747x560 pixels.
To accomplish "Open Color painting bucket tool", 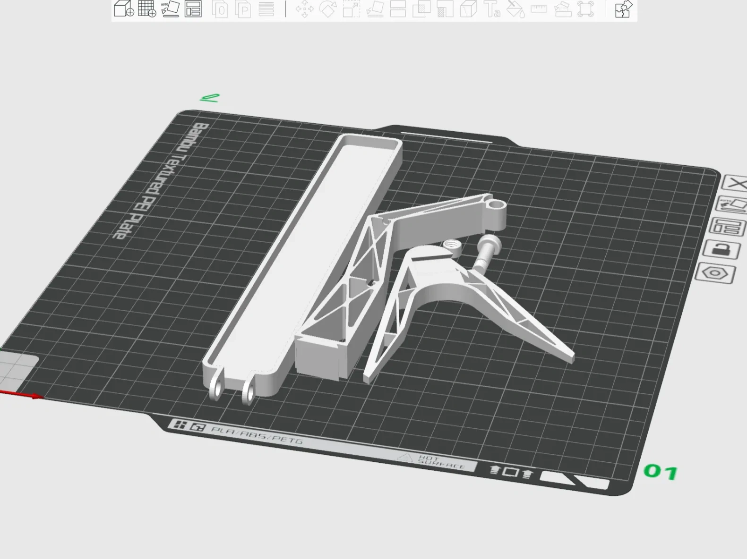I will point(515,9).
